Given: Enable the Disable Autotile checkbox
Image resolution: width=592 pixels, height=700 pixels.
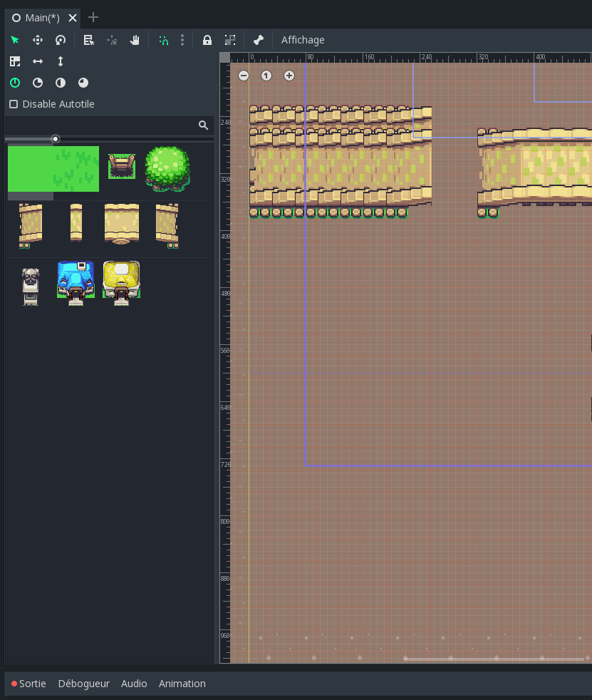Looking at the screenshot, I should pyautogui.click(x=14, y=104).
